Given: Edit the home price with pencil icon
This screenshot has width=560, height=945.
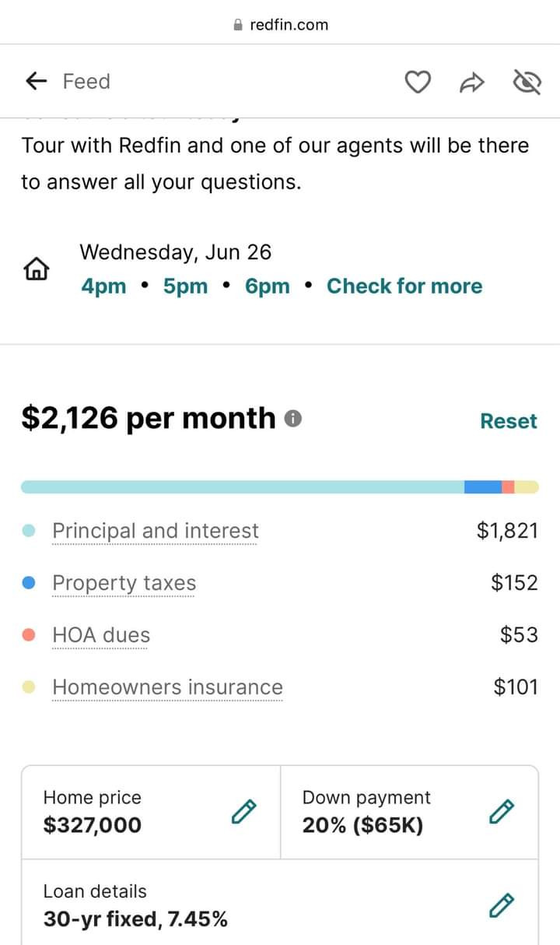Looking at the screenshot, I should coord(243,811).
